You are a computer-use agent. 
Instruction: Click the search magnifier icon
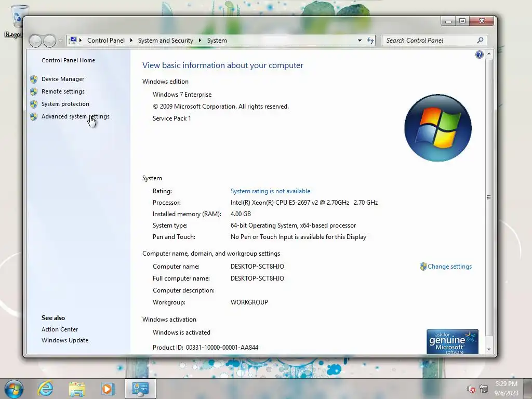click(x=480, y=41)
